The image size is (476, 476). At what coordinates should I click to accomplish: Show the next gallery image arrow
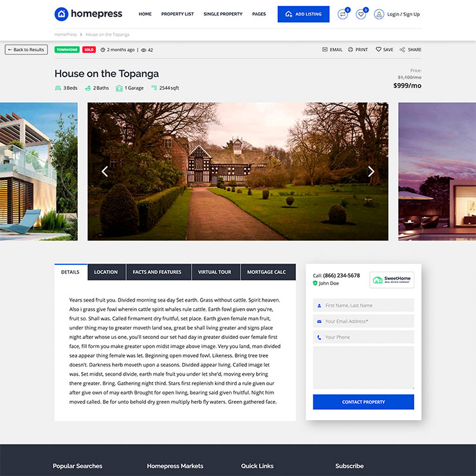[x=371, y=171]
